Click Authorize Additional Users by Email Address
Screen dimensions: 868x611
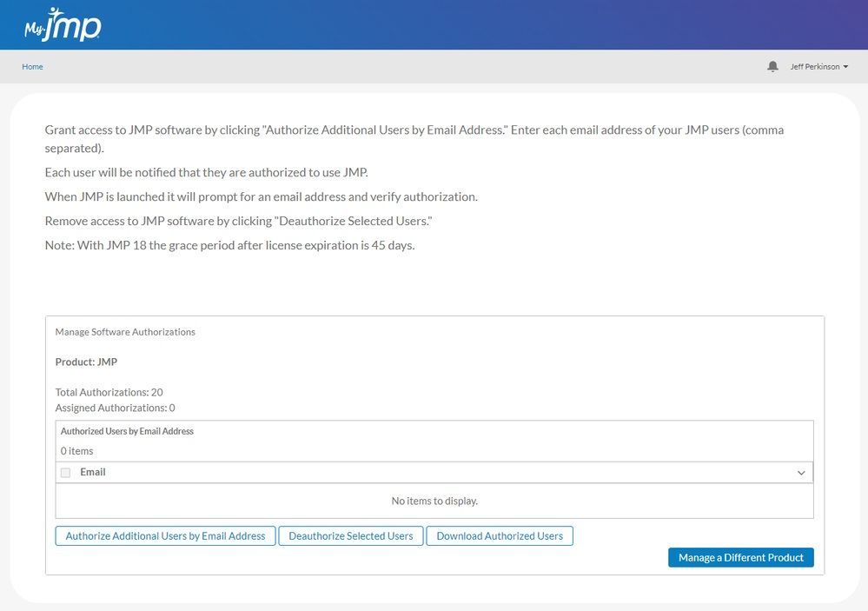click(x=165, y=536)
